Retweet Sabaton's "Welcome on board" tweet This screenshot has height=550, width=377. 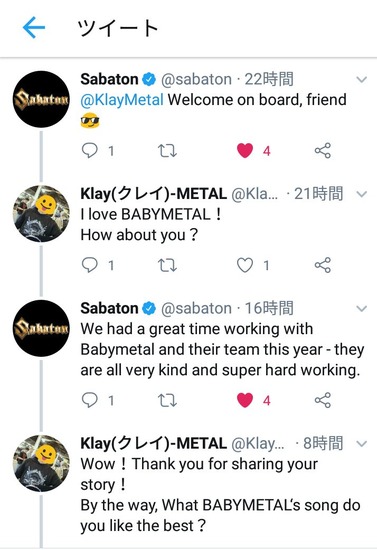(x=167, y=151)
